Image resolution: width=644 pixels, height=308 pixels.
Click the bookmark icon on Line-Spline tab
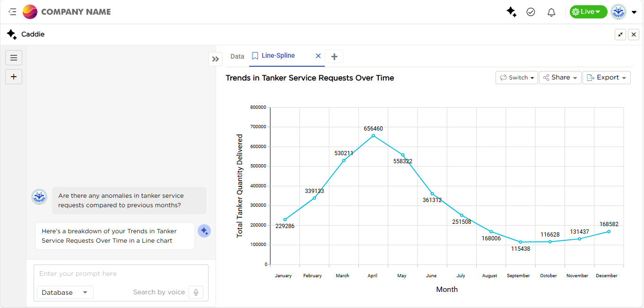tap(255, 56)
